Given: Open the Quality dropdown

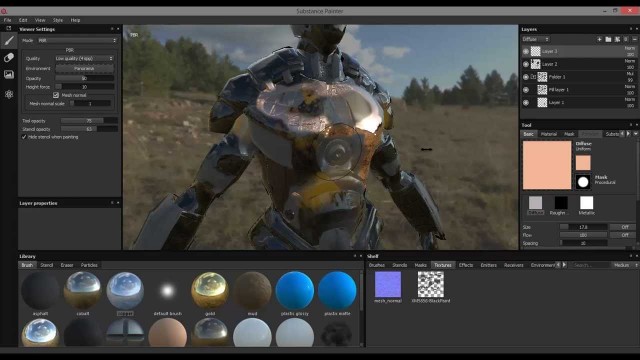Looking at the screenshot, I should tap(84, 58).
